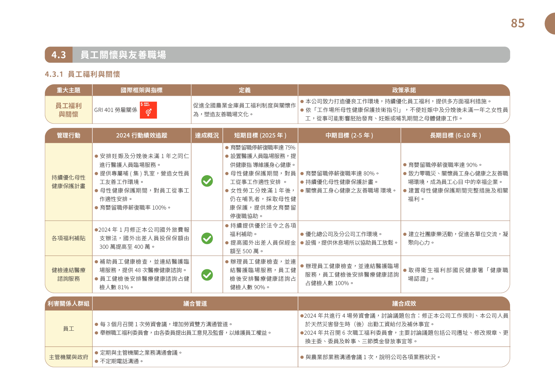Click the SDG 5 Gender Equality icon
This screenshot has width=555, height=392.
(148, 110)
